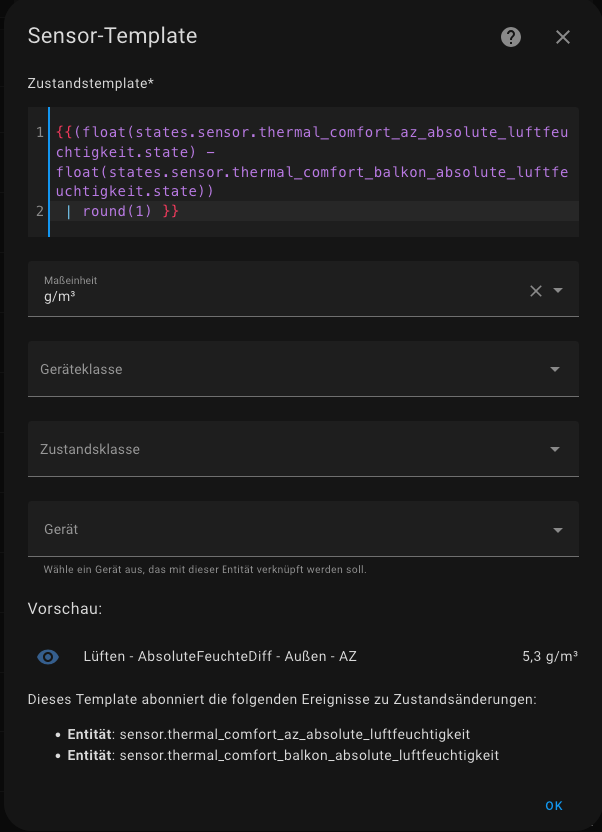Expand the Maßeinheit dropdown arrow
602x832 pixels.
[x=558, y=291]
